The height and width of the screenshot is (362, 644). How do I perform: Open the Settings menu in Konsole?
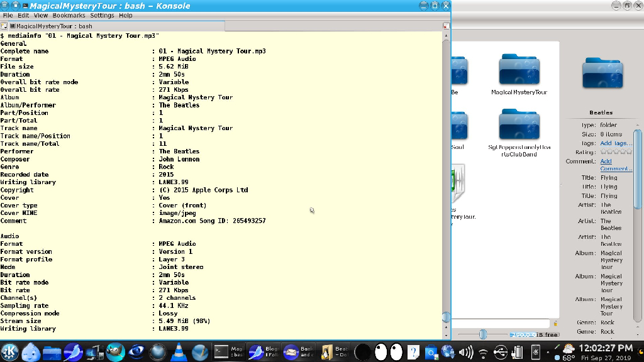click(x=102, y=15)
